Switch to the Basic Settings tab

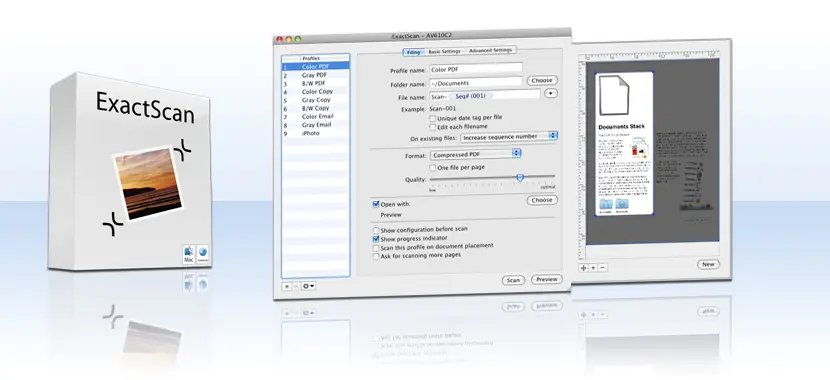pyautogui.click(x=444, y=51)
